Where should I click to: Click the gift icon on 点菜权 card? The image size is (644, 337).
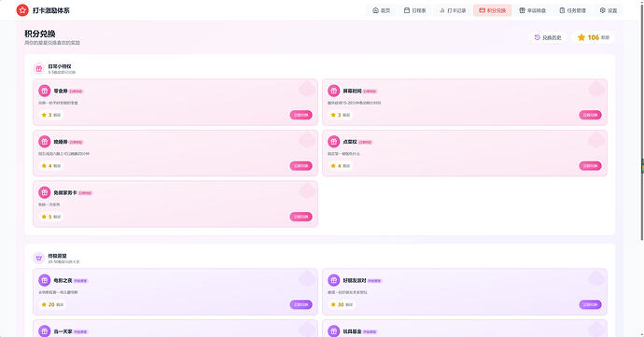(x=333, y=141)
